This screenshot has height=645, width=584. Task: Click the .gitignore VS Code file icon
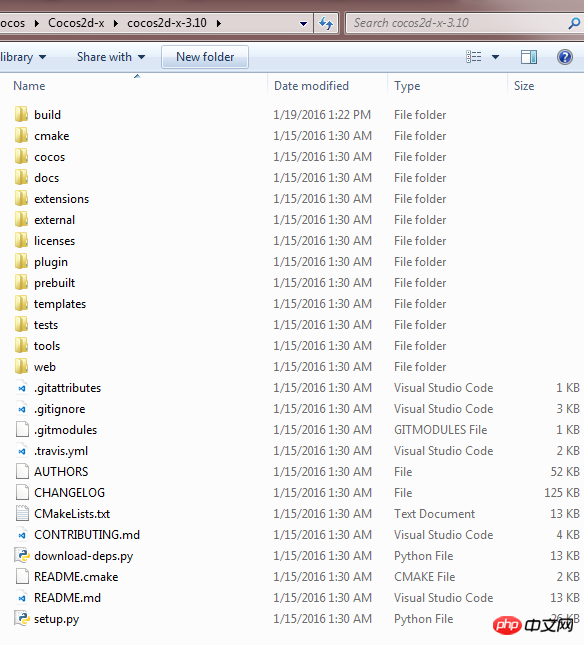tap(22, 409)
